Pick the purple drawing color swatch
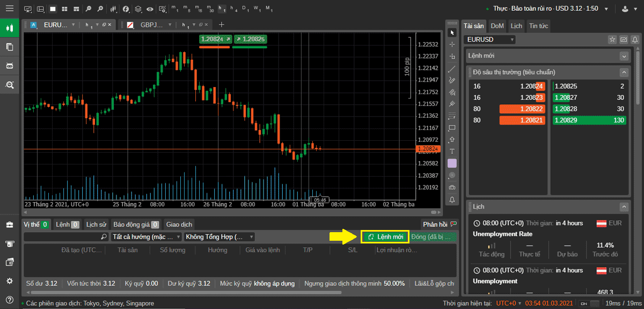This screenshot has width=644, height=309. (x=452, y=163)
